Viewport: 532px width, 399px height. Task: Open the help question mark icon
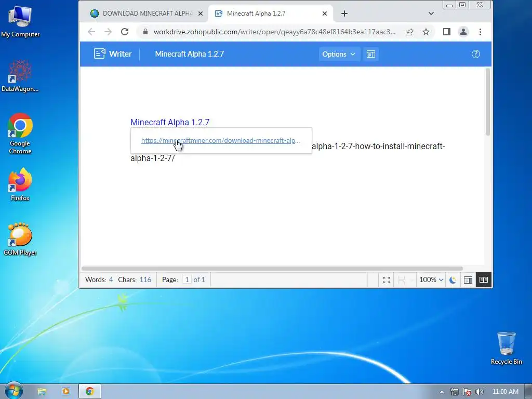476,54
